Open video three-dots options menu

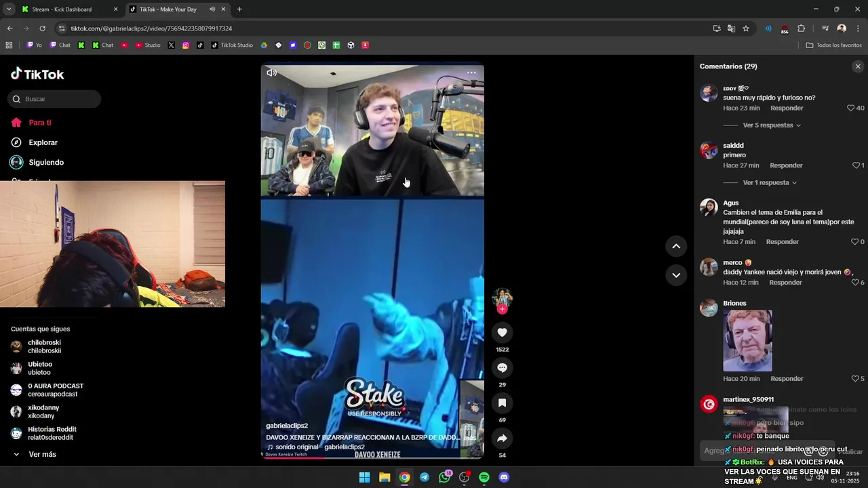pyautogui.click(x=471, y=73)
